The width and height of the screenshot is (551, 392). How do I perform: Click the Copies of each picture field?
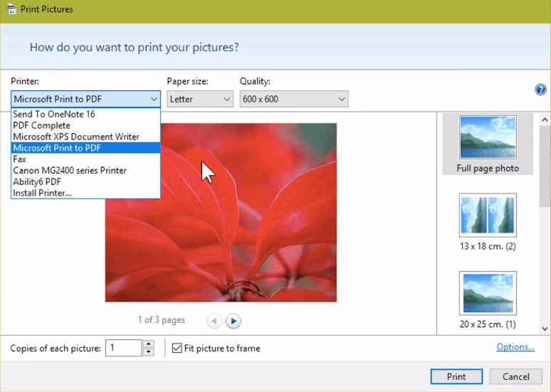(x=123, y=348)
